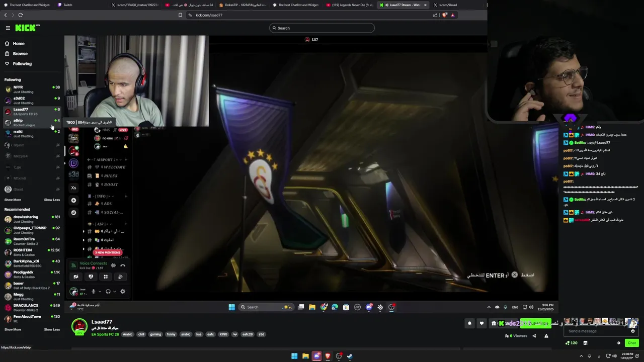Toggle follow with the heart button
The image size is (644, 362).
tap(481, 323)
